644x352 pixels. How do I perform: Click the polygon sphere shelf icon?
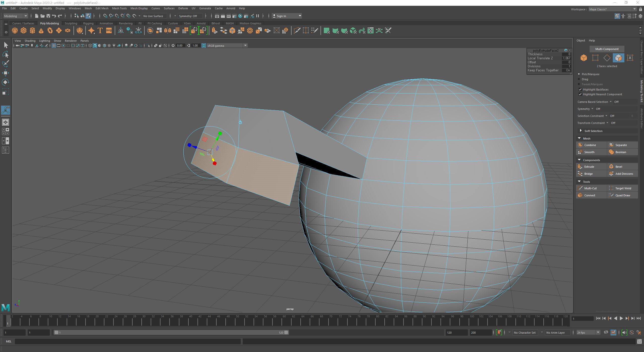pos(15,31)
